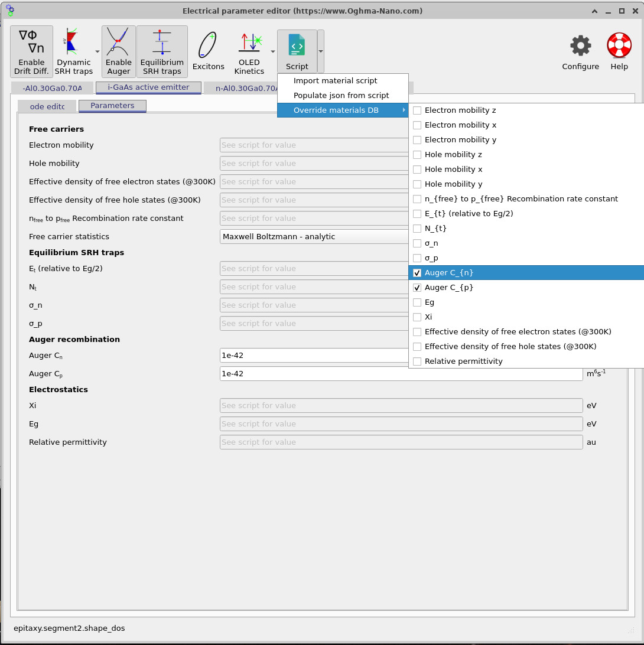644x645 pixels.
Task: Click the Electrostatics section heading
Action: coord(58,390)
